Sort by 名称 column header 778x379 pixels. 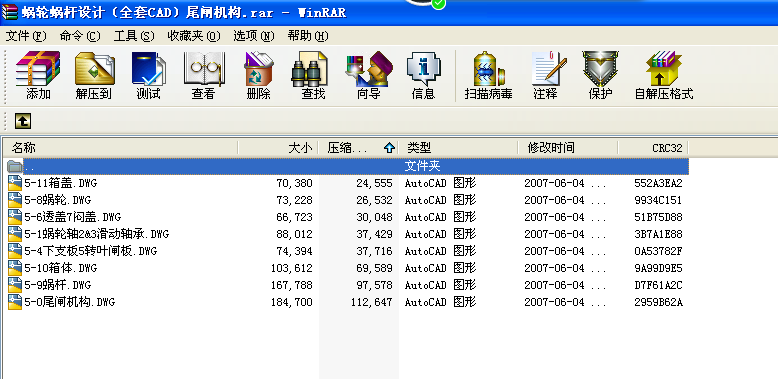121,147
